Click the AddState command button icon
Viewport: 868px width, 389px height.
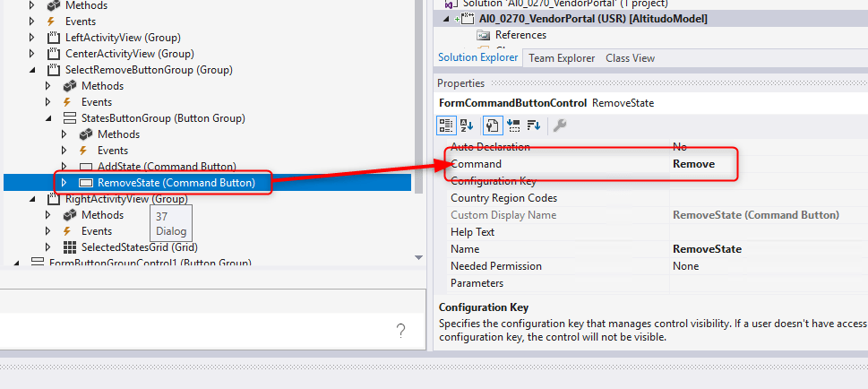(86, 167)
